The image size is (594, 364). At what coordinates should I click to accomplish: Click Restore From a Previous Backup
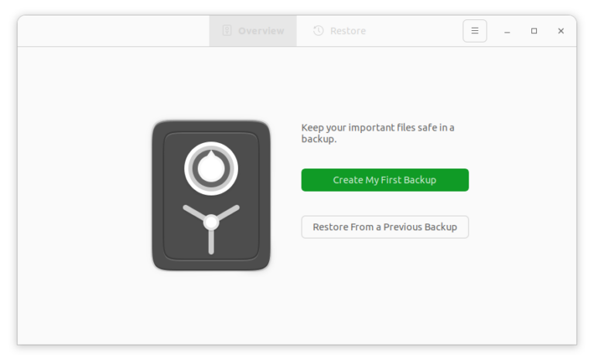click(384, 227)
